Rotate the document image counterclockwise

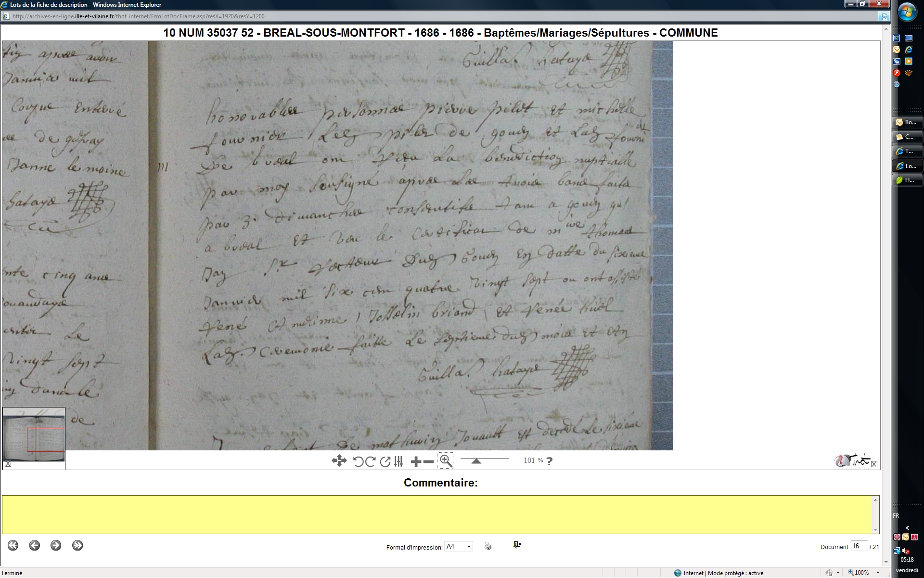pos(358,461)
